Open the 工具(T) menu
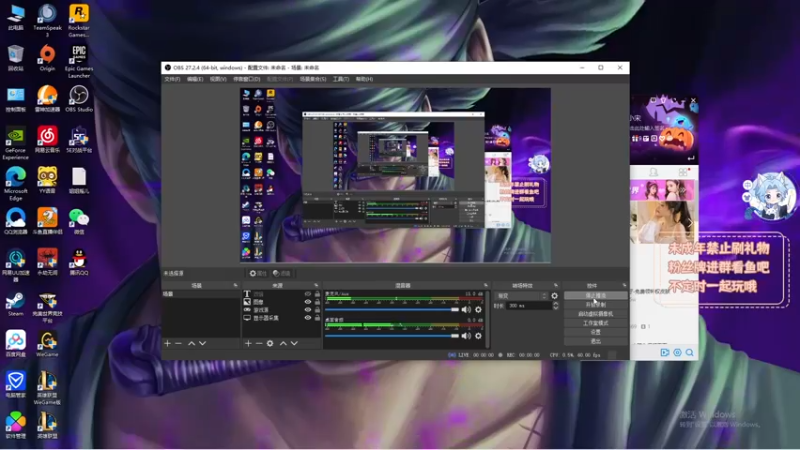 pos(341,79)
